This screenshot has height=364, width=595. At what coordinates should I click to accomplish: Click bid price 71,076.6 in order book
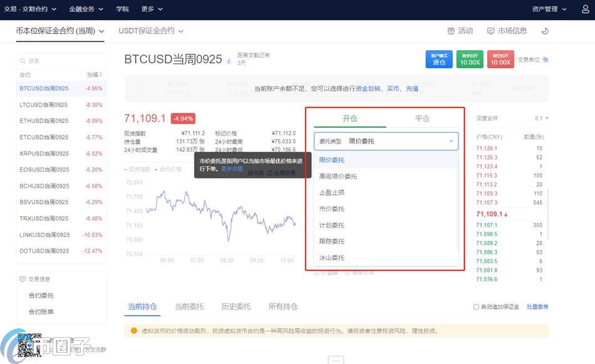click(487, 279)
